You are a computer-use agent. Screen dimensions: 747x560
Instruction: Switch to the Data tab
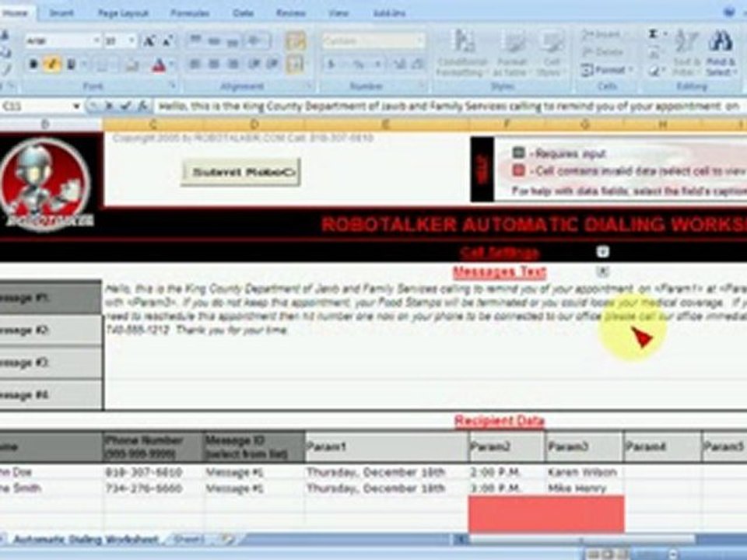pos(243,13)
